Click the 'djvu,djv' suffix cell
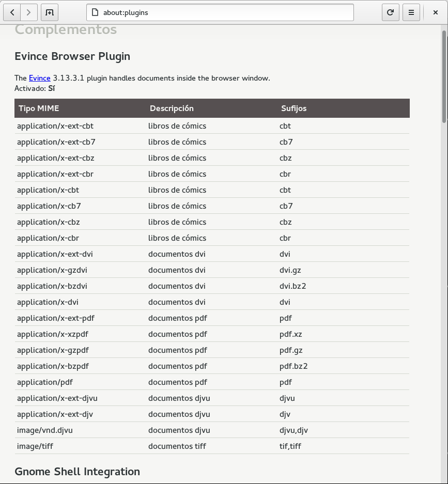The width and height of the screenshot is (448, 484). pyautogui.click(x=293, y=431)
